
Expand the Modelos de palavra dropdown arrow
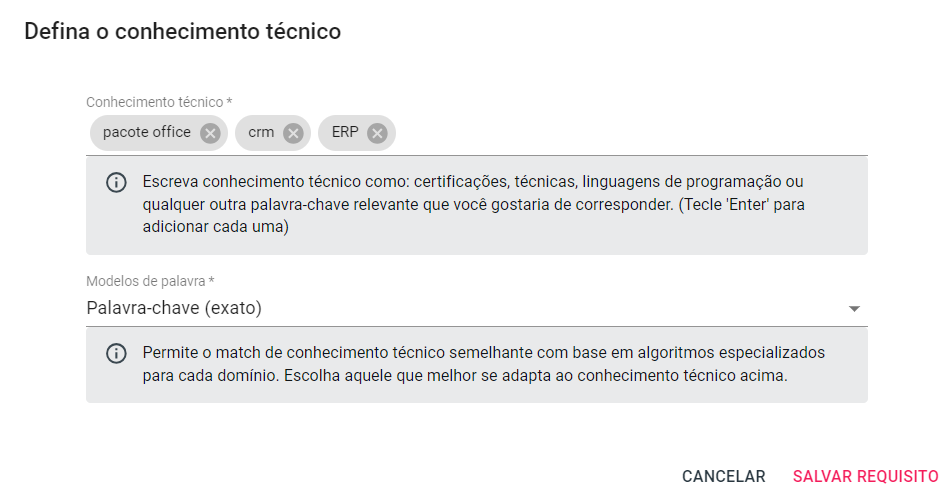point(854,309)
